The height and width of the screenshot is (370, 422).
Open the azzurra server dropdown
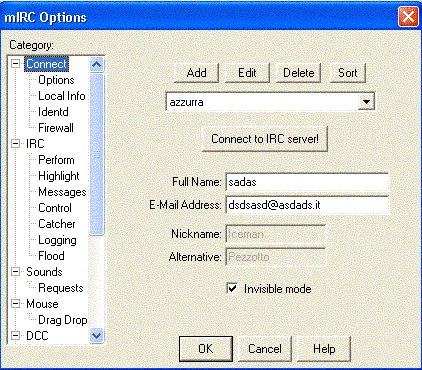(366, 102)
